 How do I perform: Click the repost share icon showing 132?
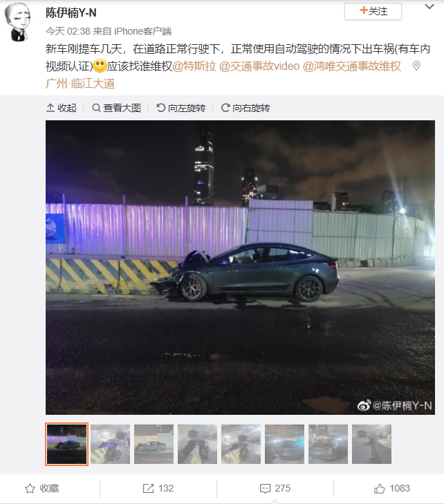148,489
